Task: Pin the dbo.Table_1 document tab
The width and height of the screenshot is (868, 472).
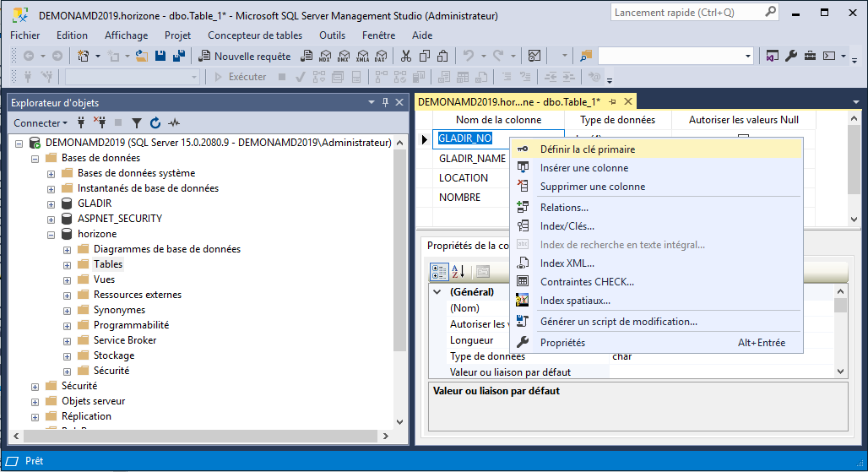Action: click(x=612, y=102)
